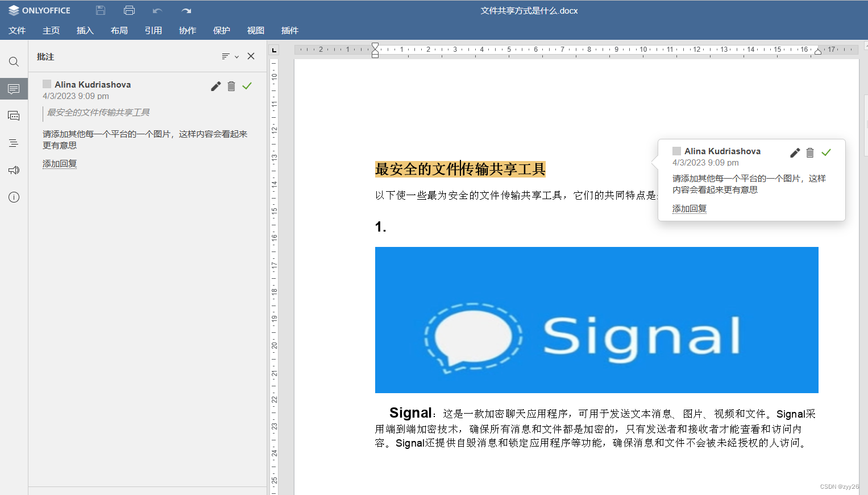
Task: Switch to the 插入 tab
Action: pos(85,30)
